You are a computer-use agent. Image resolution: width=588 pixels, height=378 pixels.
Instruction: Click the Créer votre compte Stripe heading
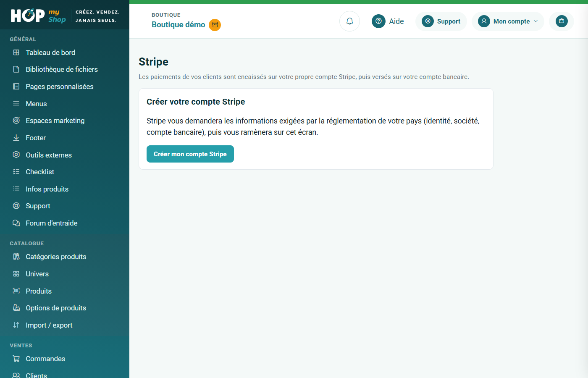click(196, 102)
